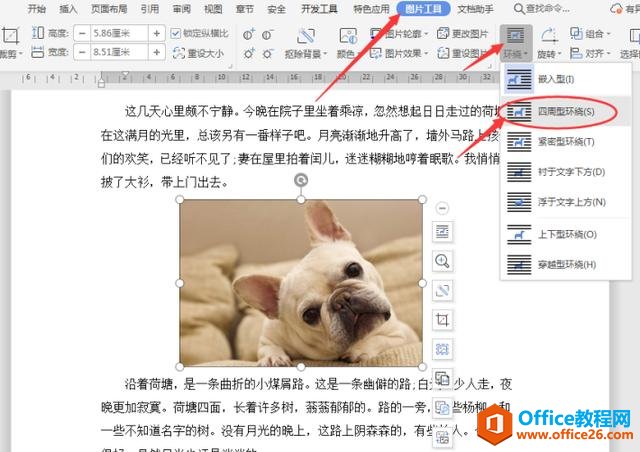Click the 旋转 rotate icon
Image resolution: width=640 pixels, height=452 pixels.
(549, 36)
